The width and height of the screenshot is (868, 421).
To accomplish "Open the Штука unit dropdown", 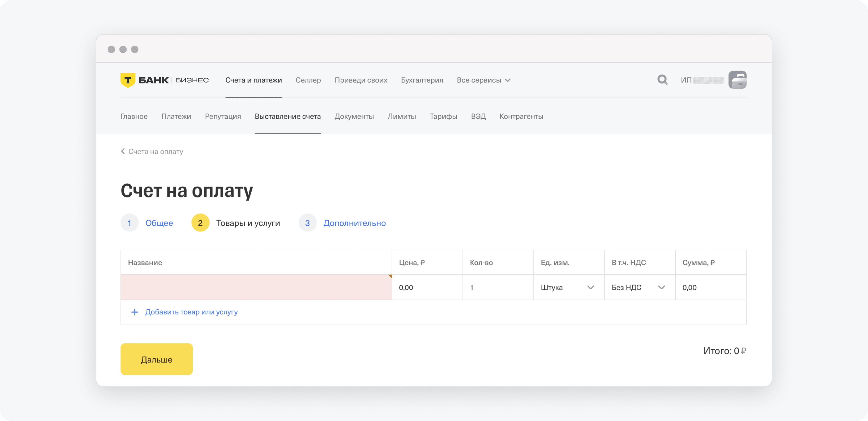I will point(569,287).
